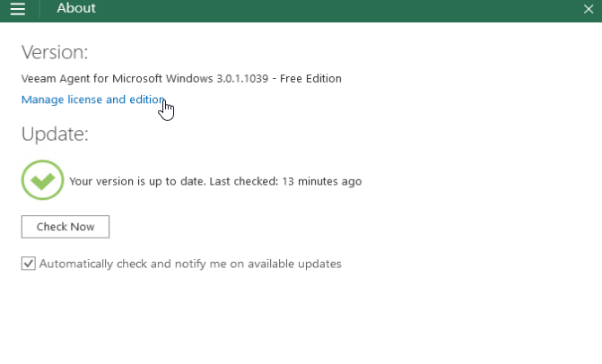Select the About title in the header
The height and width of the screenshot is (364, 602).
pos(76,8)
